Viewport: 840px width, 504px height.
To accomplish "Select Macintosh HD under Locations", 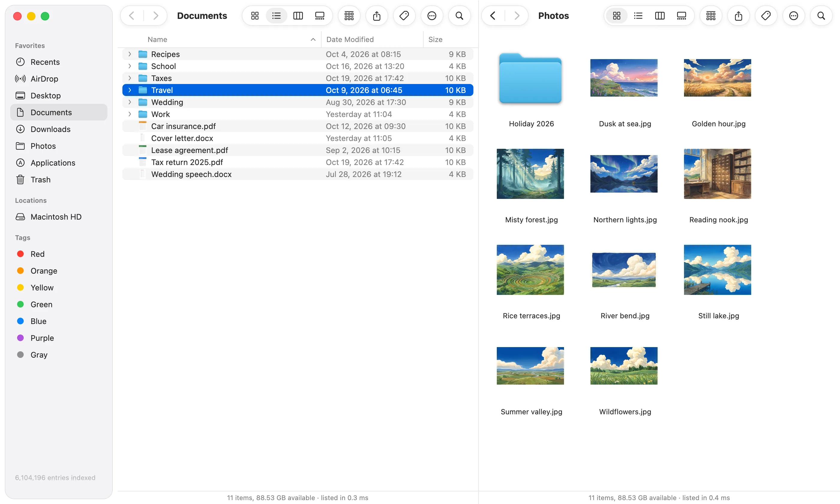I will tap(59, 217).
